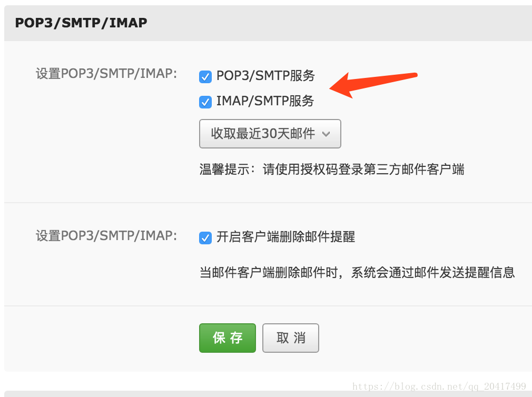Click the 取消 button

291,338
